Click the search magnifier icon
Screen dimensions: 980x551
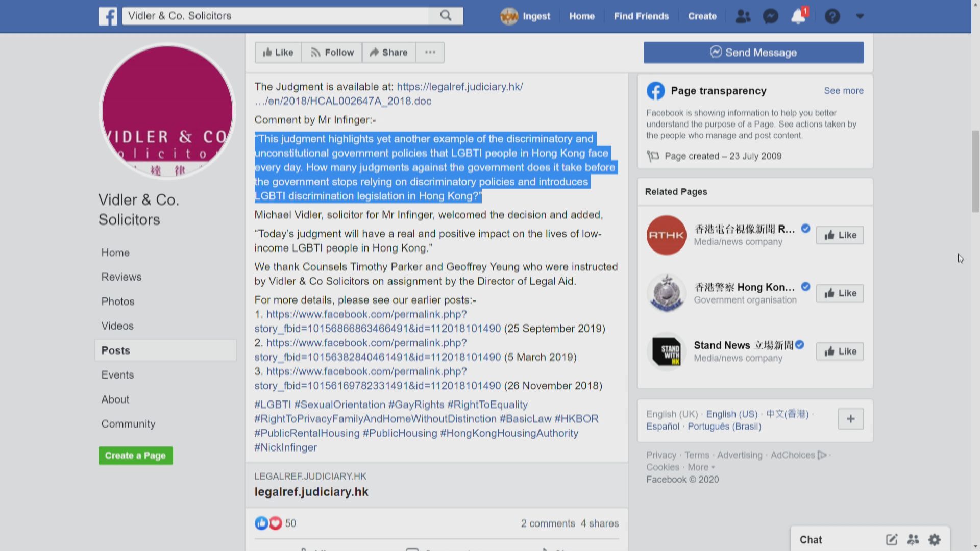click(x=446, y=16)
